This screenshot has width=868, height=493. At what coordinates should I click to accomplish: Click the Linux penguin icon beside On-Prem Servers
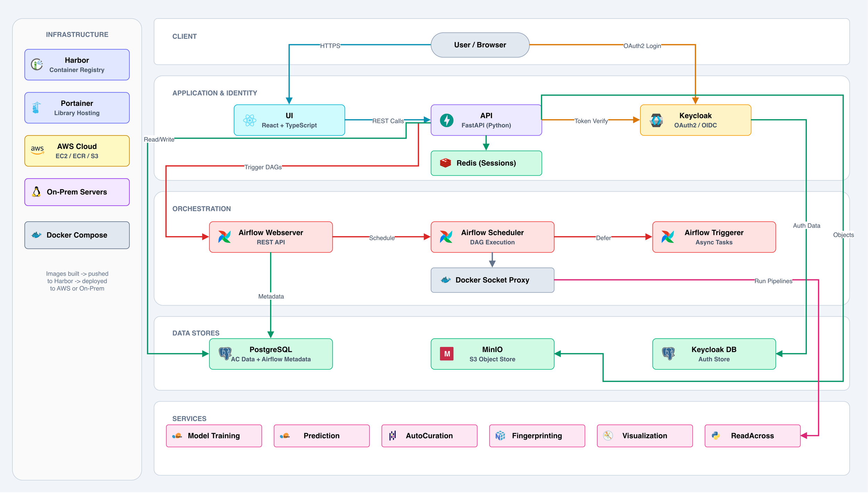click(36, 192)
